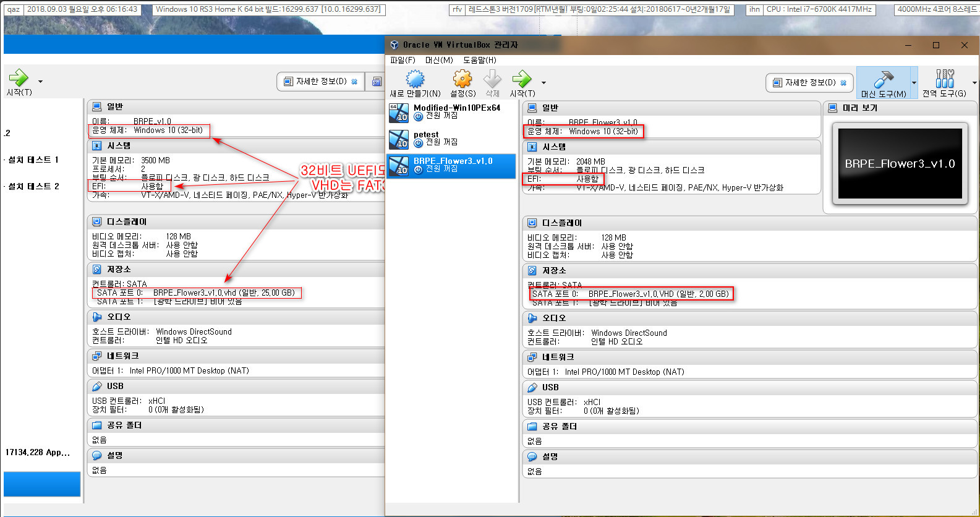Select BRPE_Flower3_v1.0 virtual machine in list
The image size is (980, 517).
[x=451, y=166]
